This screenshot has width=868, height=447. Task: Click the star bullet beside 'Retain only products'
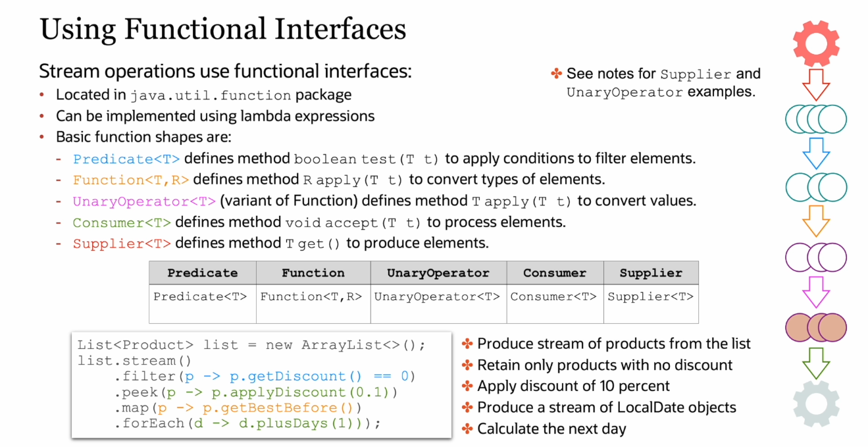click(468, 365)
